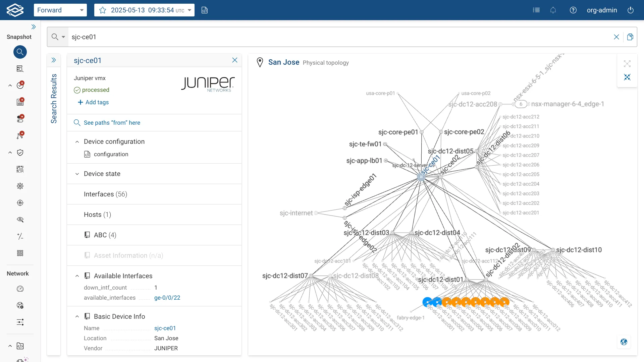Open the Forward network dropdown
Viewport: 644px width, 362px height.
[x=60, y=10]
